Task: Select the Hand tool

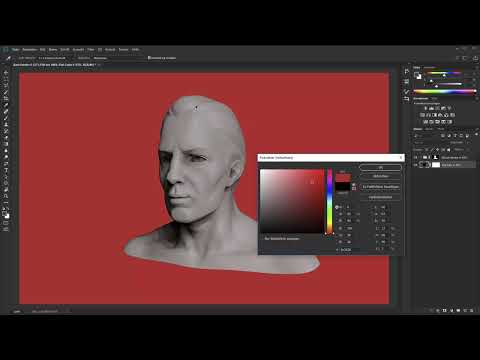Action: point(6,189)
